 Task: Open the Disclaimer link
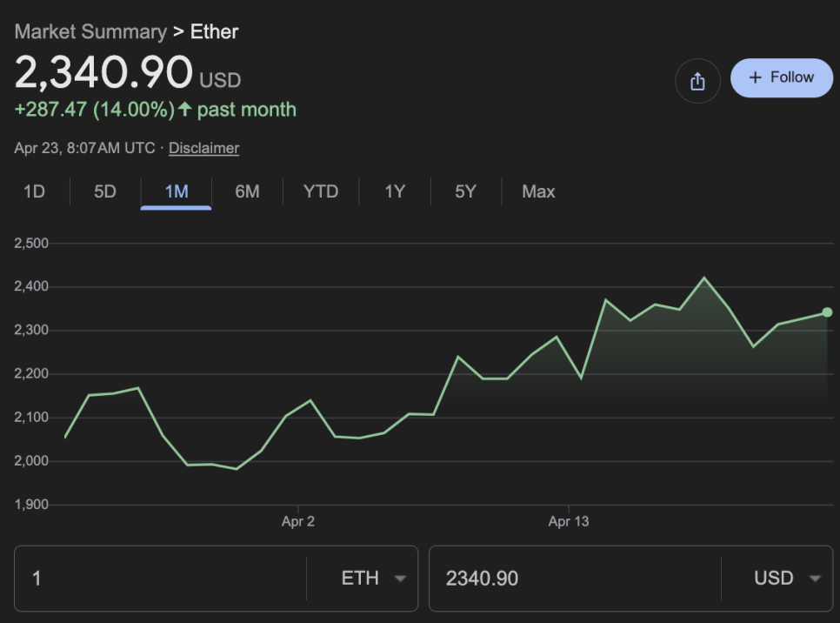pyautogui.click(x=203, y=148)
